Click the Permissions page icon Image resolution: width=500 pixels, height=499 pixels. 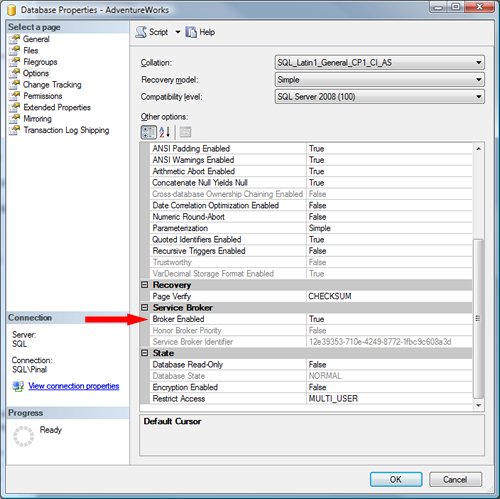click(14, 96)
